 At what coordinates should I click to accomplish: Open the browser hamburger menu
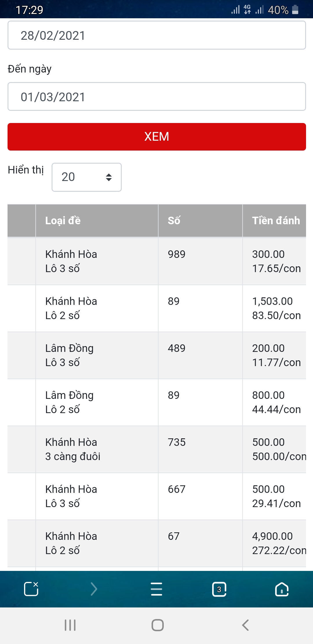point(156,589)
